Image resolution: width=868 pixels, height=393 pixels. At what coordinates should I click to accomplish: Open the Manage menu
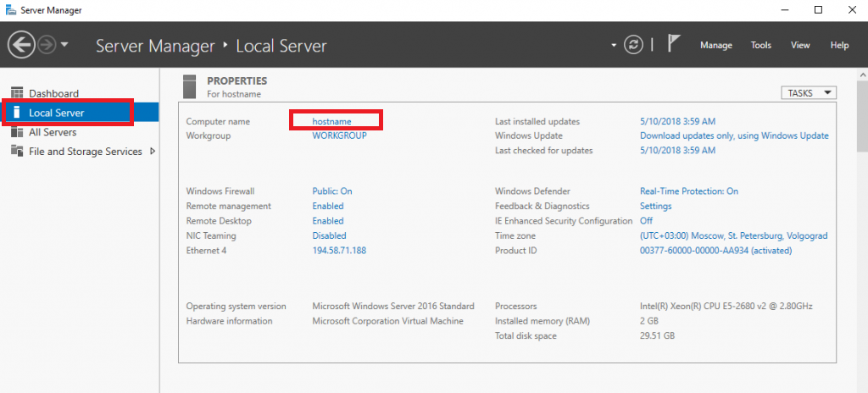pos(716,46)
